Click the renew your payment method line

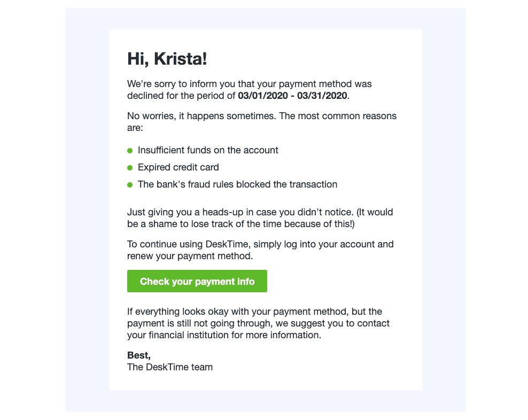click(x=190, y=256)
